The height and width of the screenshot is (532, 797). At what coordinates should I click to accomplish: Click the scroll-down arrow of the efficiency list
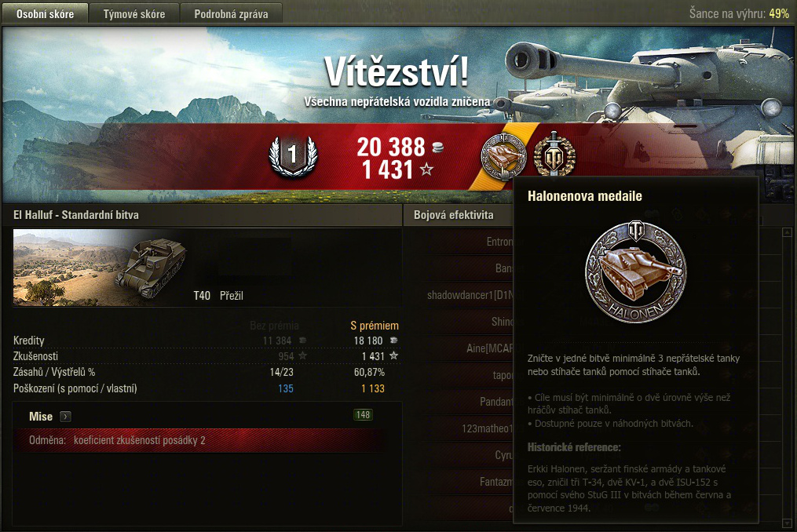[788, 523]
